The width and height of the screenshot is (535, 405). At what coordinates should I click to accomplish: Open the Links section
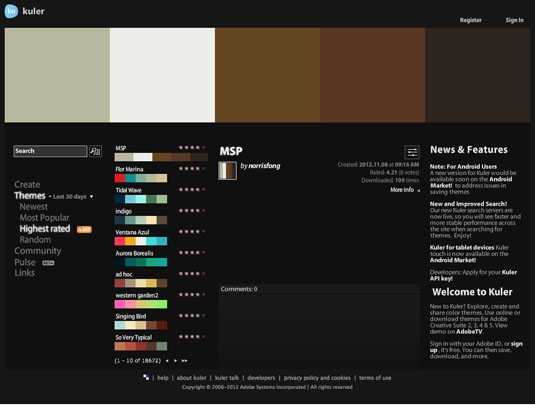[x=24, y=273]
